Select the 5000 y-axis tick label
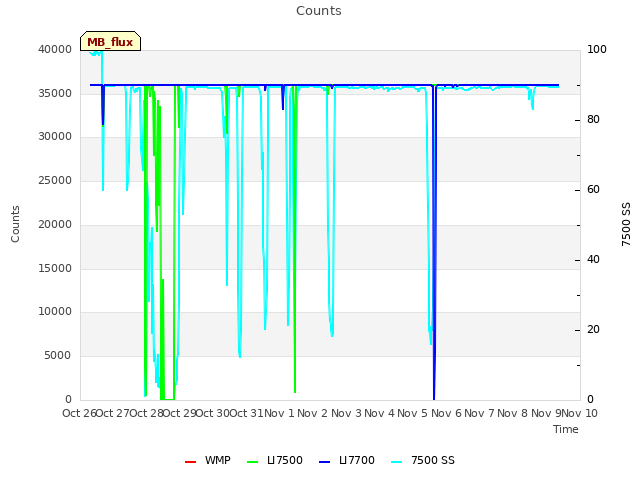 (x=58, y=356)
